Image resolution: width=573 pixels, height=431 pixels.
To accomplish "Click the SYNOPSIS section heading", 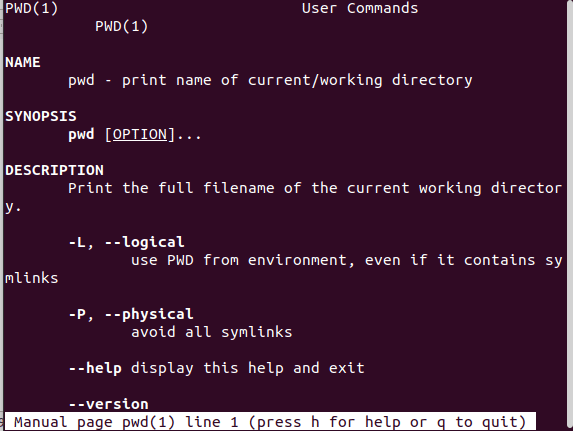I will pyautogui.click(x=41, y=116).
